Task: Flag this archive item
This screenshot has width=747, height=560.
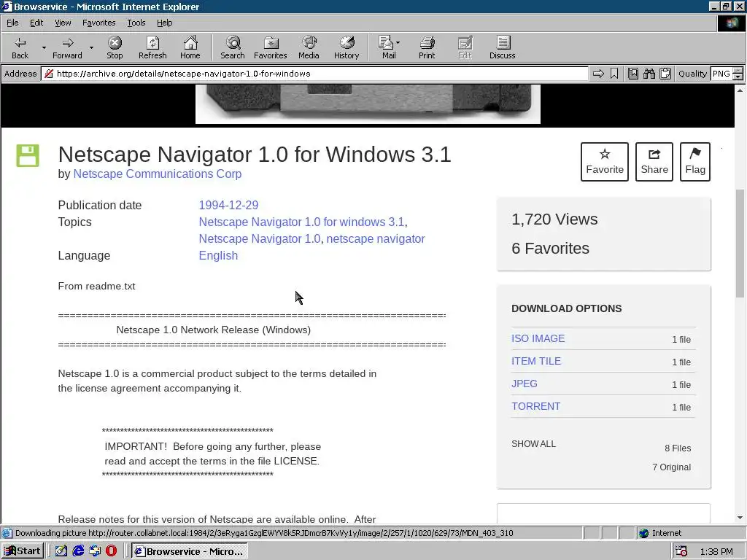Action: 695,162
